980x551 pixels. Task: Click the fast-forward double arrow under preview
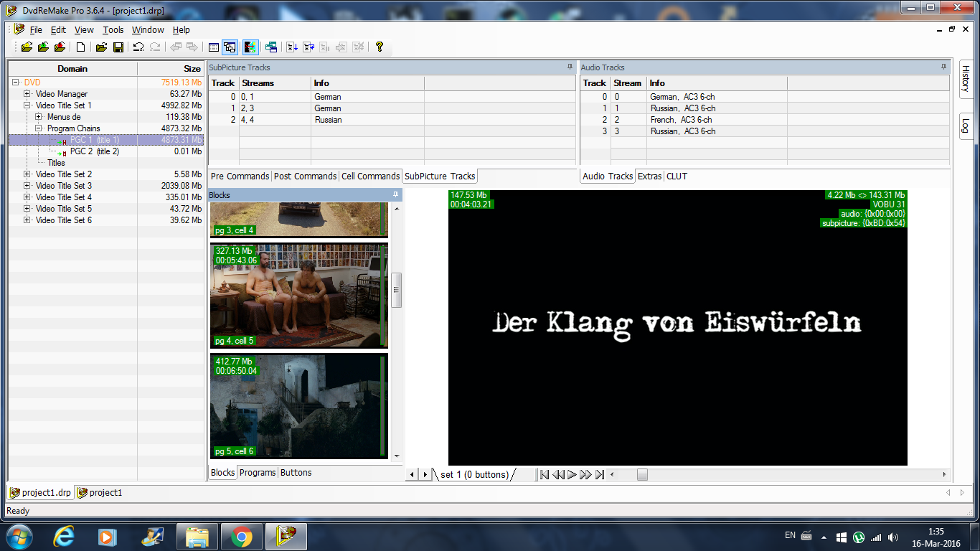click(x=585, y=474)
